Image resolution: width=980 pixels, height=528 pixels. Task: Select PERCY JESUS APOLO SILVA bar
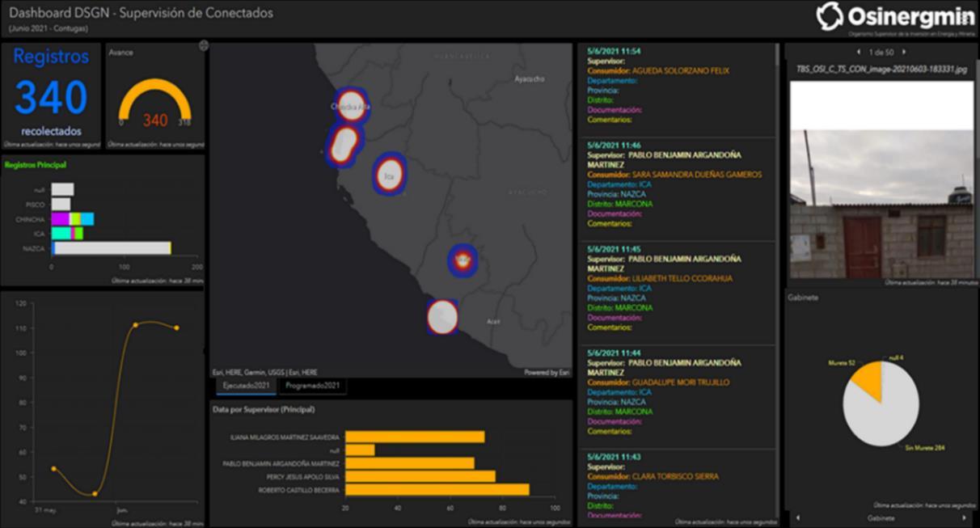(420, 477)
